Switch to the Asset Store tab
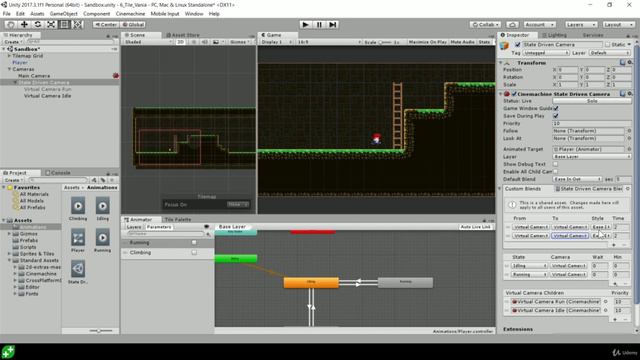 [x=182, y=35]
